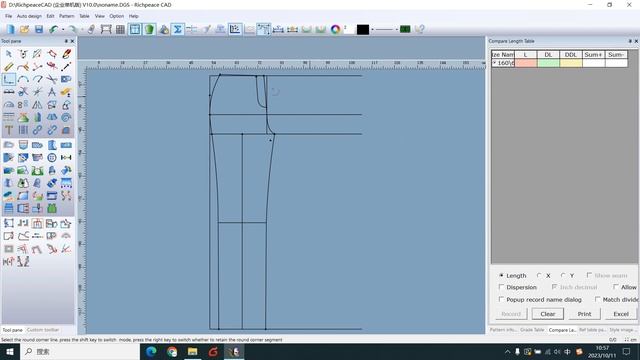Click the green DL column cell

pyautogui.click(x=548, y=63)
